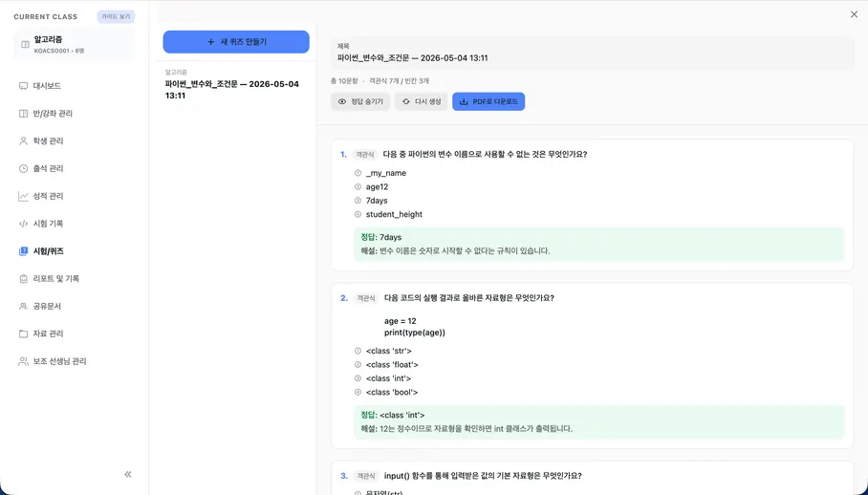
Task: Go to 공유문서 page
Action: point(47,306)
